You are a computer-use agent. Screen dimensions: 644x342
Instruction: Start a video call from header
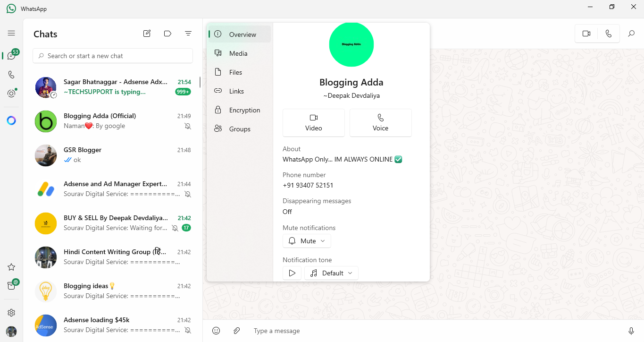click(586, 34)
